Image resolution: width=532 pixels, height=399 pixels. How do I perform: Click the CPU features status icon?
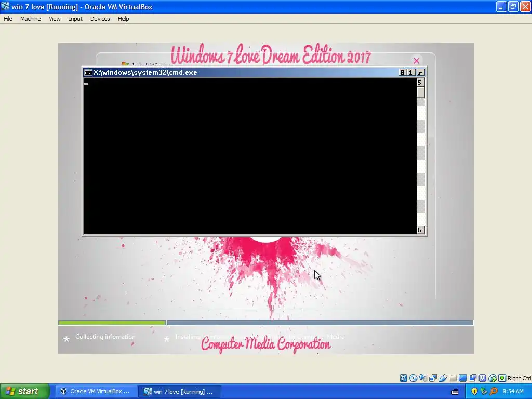pyautogui.click(x=482, y=378)
